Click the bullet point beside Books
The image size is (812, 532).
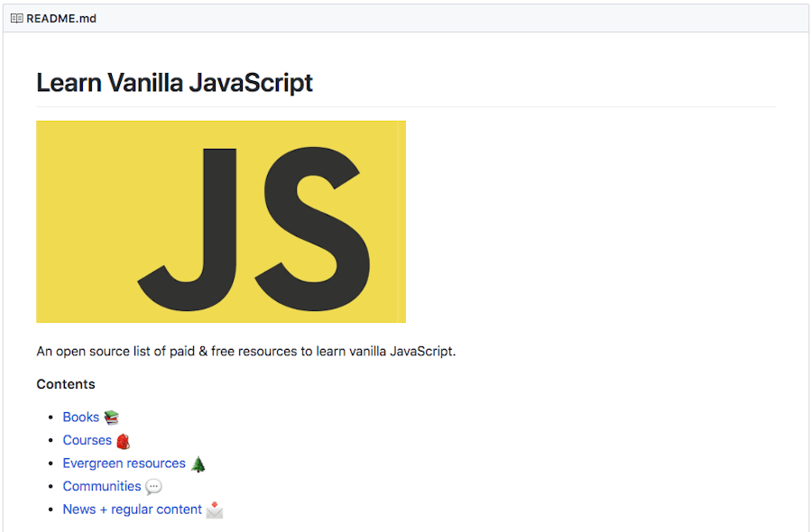pos(51,417)
